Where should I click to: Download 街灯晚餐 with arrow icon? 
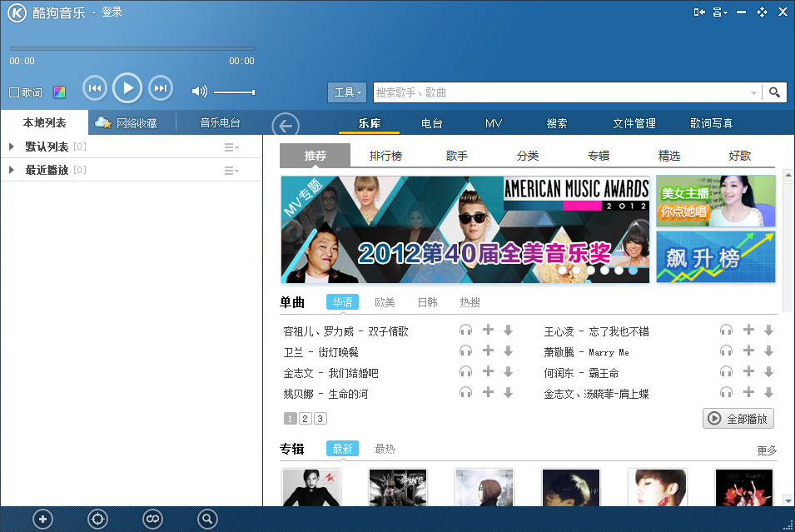pyautogui.click(x=508, y=351)
